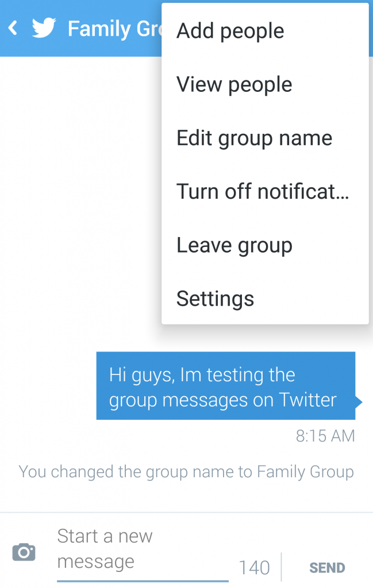373x588 pixels.
Task: Tap the 140 character counter
Action: (x=255, y=568)
